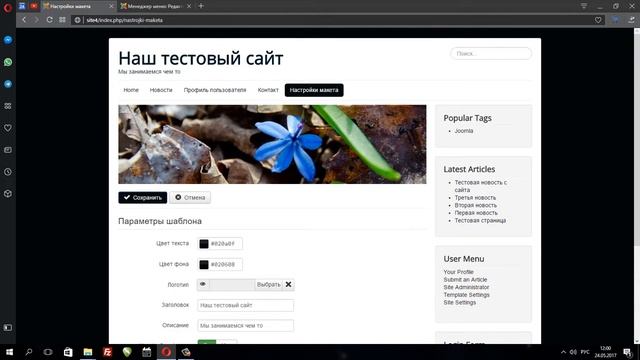The height and width of the screenshot is (360, 640).
Task: Open Speed Dial from the sidebar grid icon
Action: [8, 106]
